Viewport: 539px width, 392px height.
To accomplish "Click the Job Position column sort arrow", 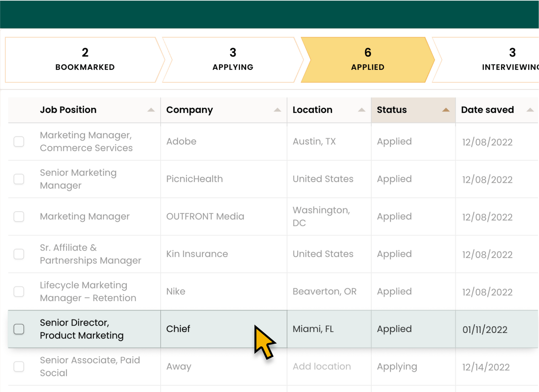I will coord(151,109).
